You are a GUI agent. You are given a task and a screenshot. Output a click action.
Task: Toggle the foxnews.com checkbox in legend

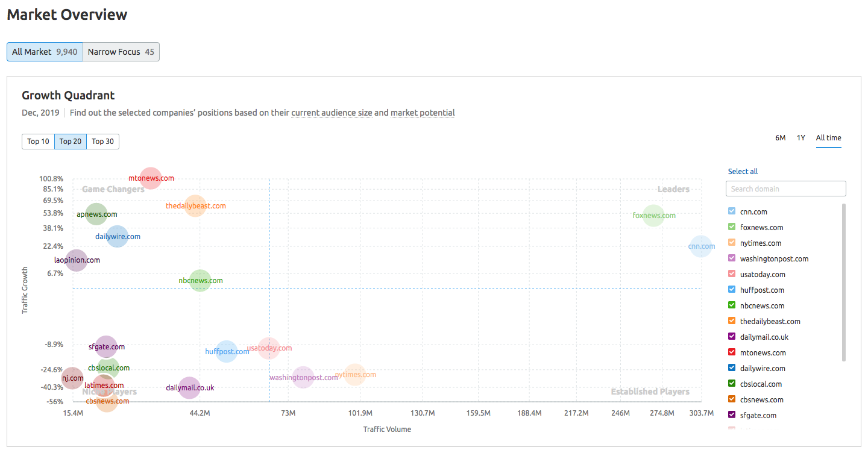click(x=732, y=227)
